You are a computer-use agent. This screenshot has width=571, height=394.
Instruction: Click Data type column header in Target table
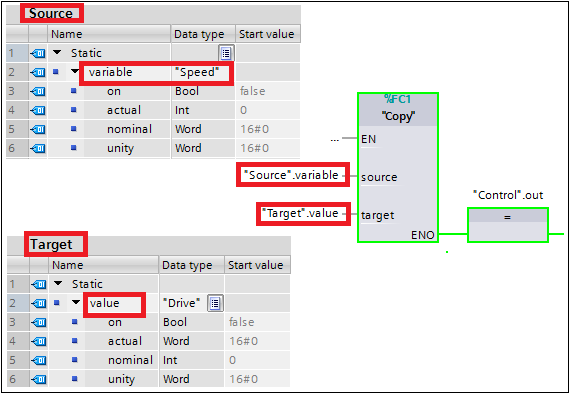coord(192,265)
